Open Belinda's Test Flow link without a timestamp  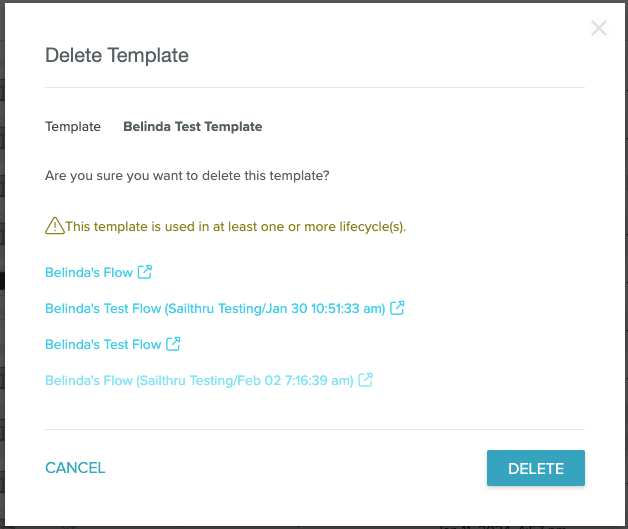pos(103,345)
